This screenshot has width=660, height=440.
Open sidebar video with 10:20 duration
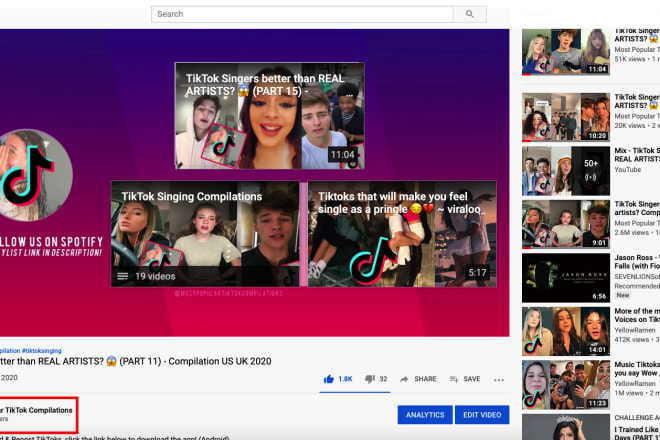tap(566, 117)
